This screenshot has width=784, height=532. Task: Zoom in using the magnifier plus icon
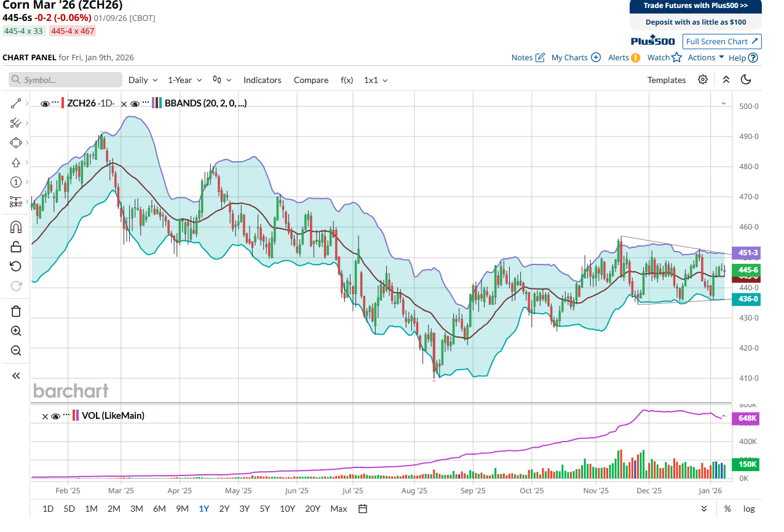(x=16, y=331)
